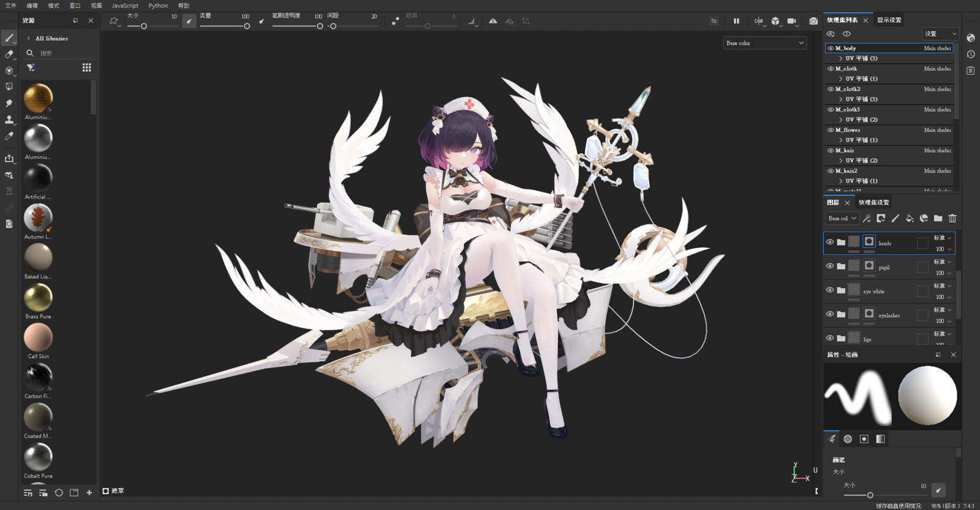Pause the viewport rendering
Image resolution: width=980 pixels, height=510 pixels.
(x=736, y=21)
